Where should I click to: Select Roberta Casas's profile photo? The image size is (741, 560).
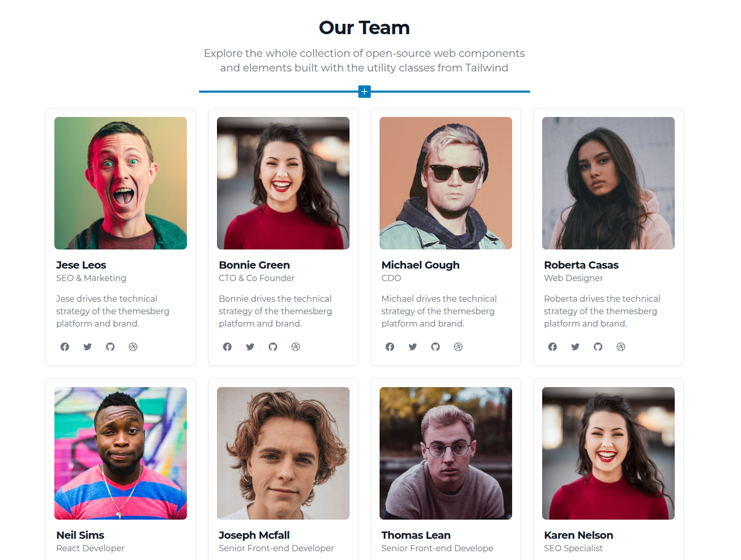coord(608,183)
